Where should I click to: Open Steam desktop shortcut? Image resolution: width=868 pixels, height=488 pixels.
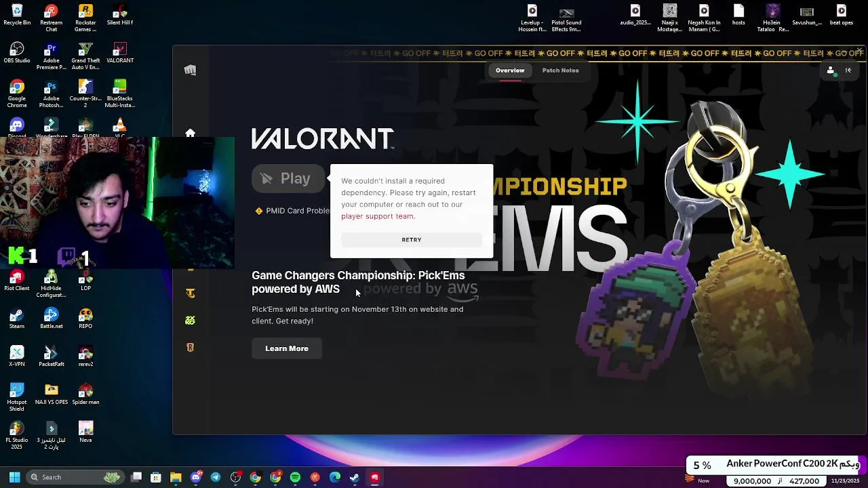pos(17,319)
